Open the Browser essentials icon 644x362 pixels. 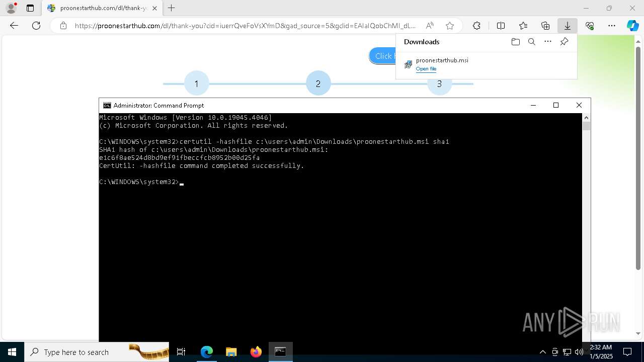[590, 26]
